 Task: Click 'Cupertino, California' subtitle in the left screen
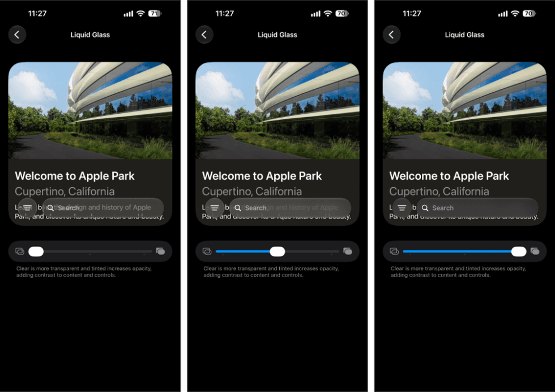65,191
